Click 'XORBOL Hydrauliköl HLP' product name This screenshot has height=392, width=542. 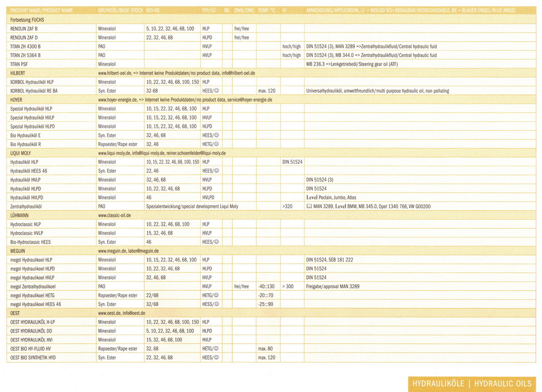tap(32, 82)
